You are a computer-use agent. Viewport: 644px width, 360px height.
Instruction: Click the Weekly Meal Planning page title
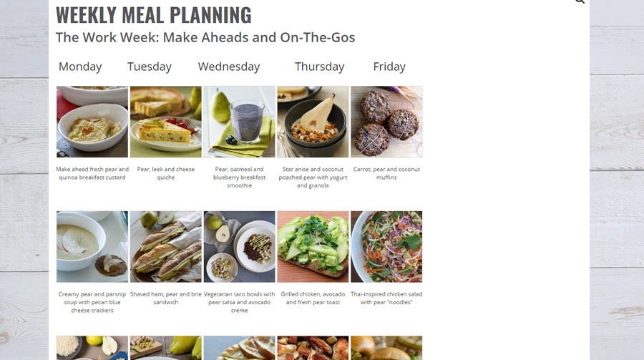(x=154, y=15)
